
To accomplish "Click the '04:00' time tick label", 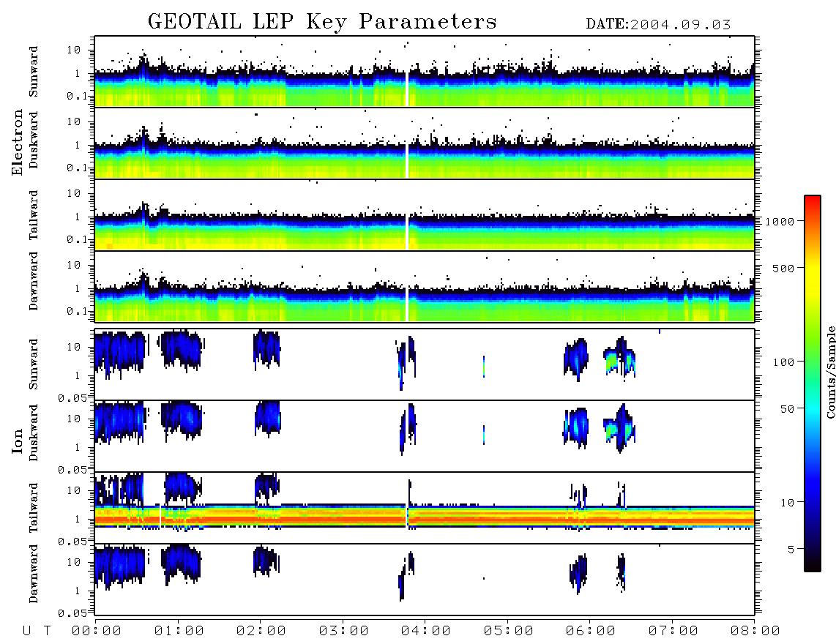I will (x=426, y=631).
